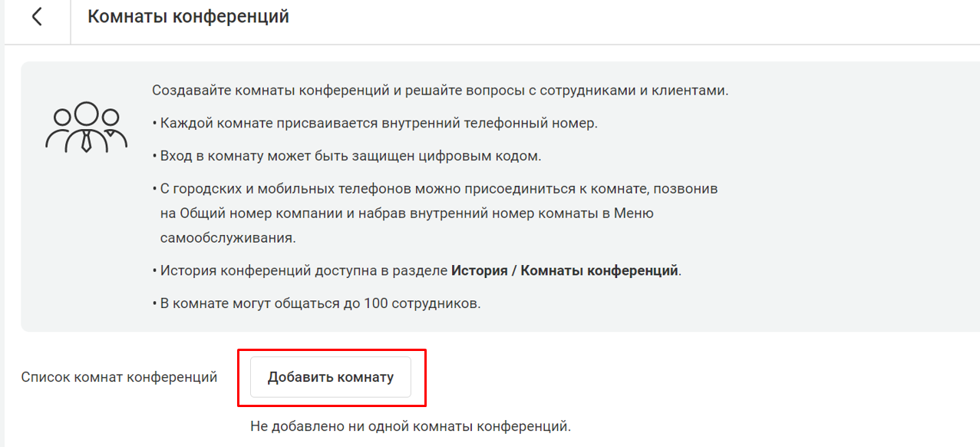Click the bullet starting "С городских и мобильных"
980x447 pixels.
coord(435,213)
